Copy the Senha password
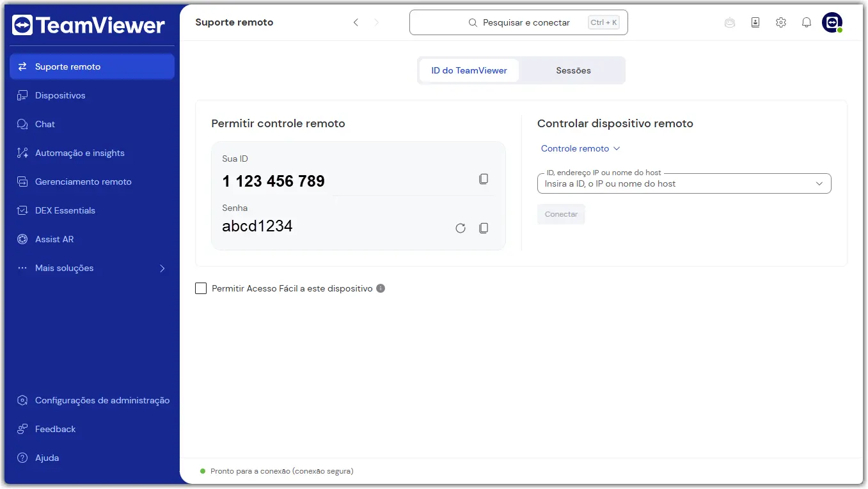Image resolution: width=868 pixels, height=489 pixels. pos(484,228)
